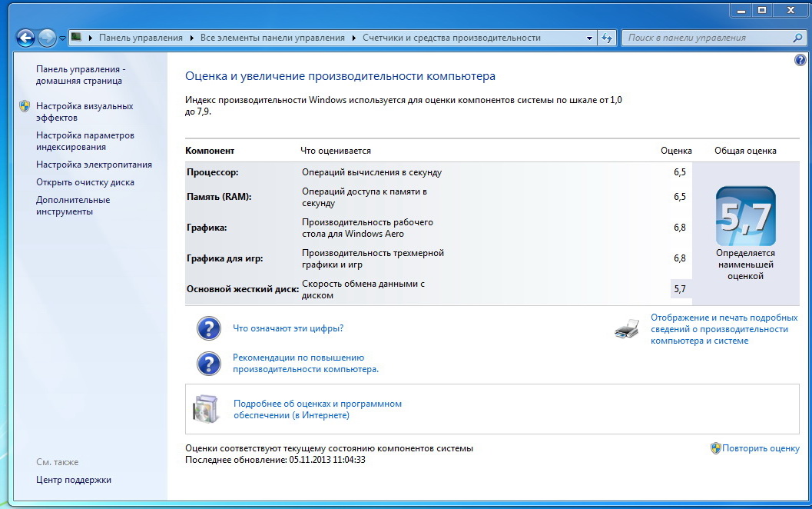
Task: Click the Refresh button in address bar
Action: point(606,38)
